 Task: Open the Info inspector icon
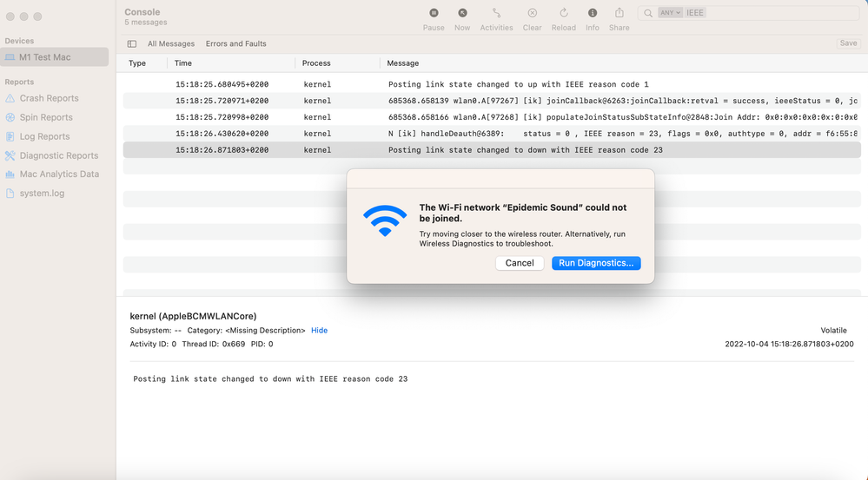click(593, 14)
